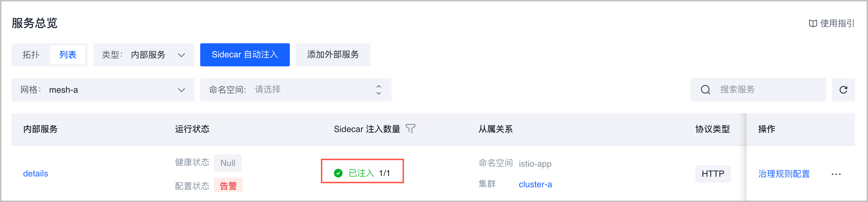Image resolution: width=868 pixels, height=202 pixels.
Task: Click the green injected status checkmark
Action: (x=338, y=174)
